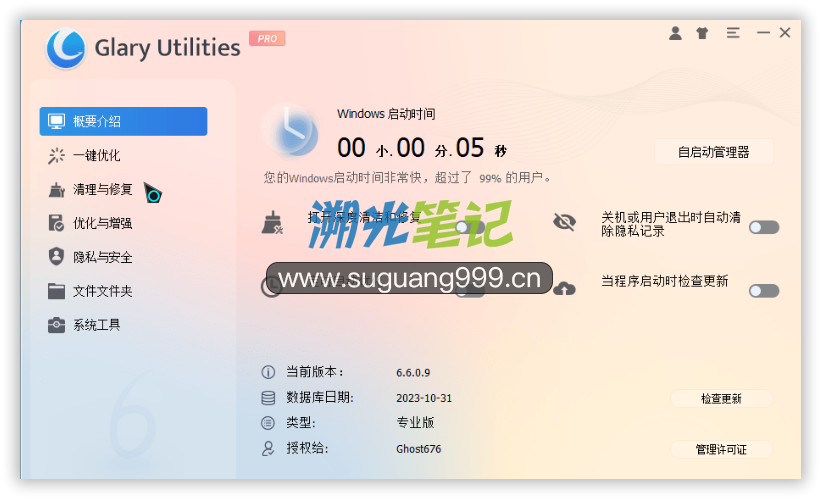Click licensee name Ghost676
This screenshot has height=499, width=821.
pos(418,449)
